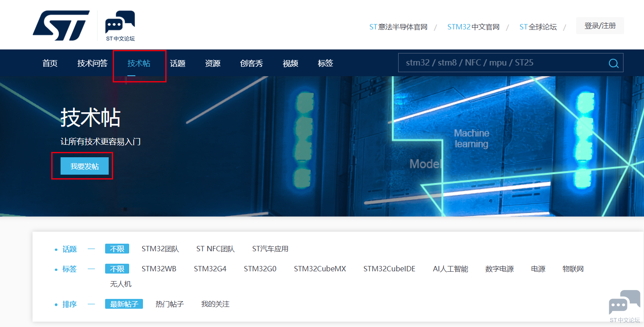Screen dimensions: 644x327
Task: Select 不限 in the 标签 filter row
Action: coord(117,269)
